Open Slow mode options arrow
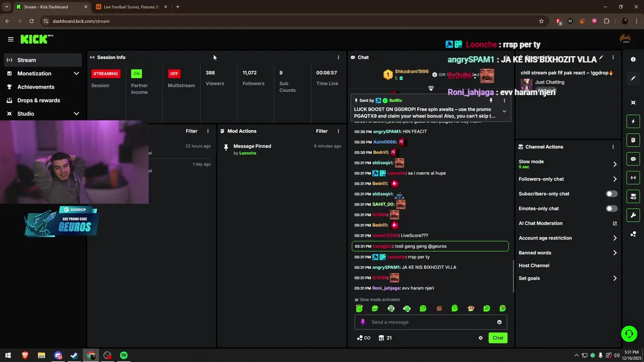Viewport: 644px width, 362px height. tap(615, 164)
